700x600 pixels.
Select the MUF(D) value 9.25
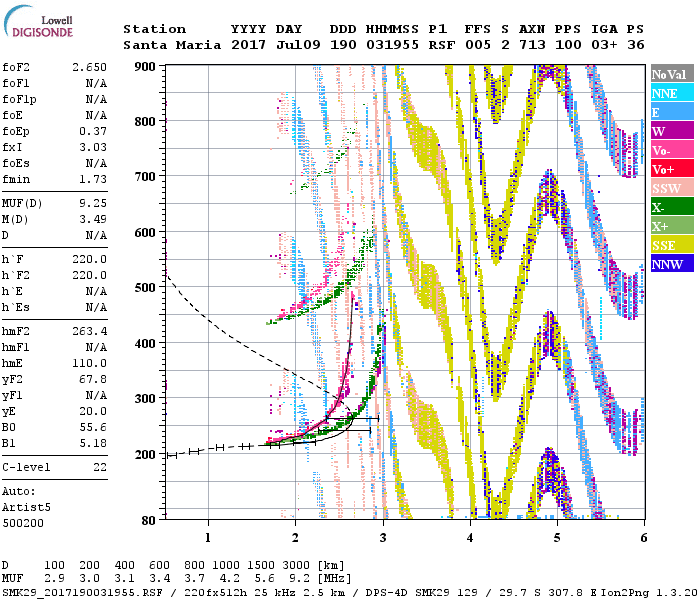pos(93,203)
